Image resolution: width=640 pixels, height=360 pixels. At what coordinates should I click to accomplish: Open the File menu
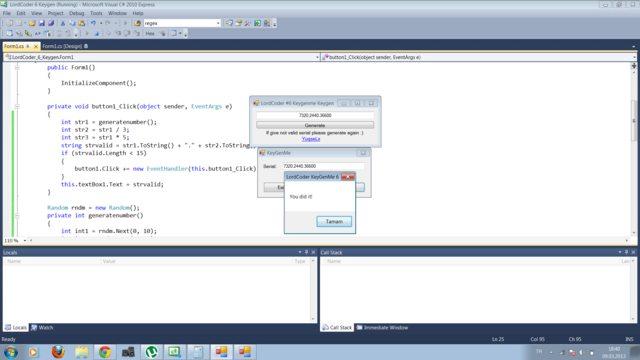pyautogui.click(x=7, y=13)
